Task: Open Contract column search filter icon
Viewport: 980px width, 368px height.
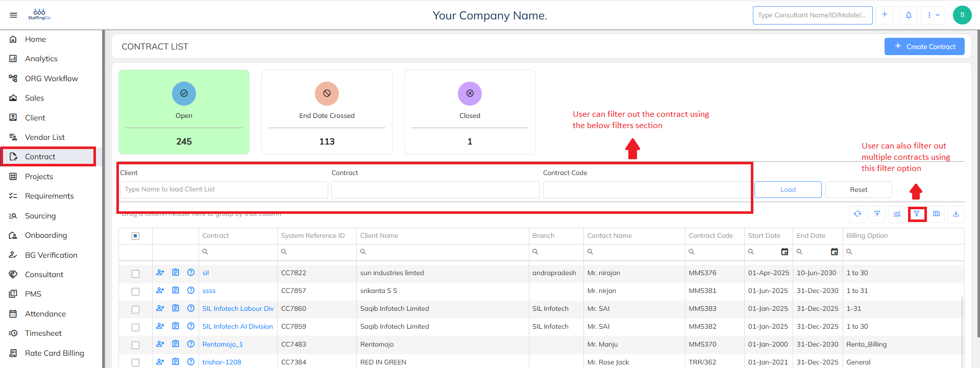Action: click(205, 252)
